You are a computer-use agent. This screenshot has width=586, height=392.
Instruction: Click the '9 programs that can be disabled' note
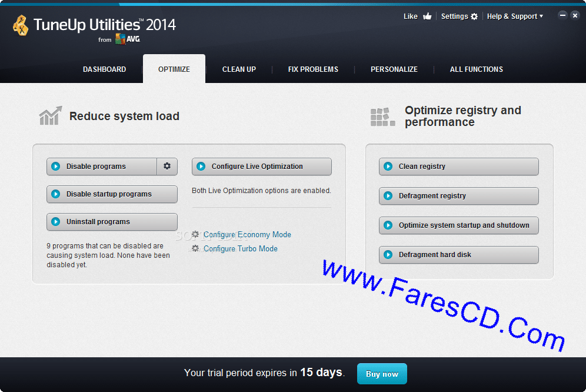click(x=108, y=255)
